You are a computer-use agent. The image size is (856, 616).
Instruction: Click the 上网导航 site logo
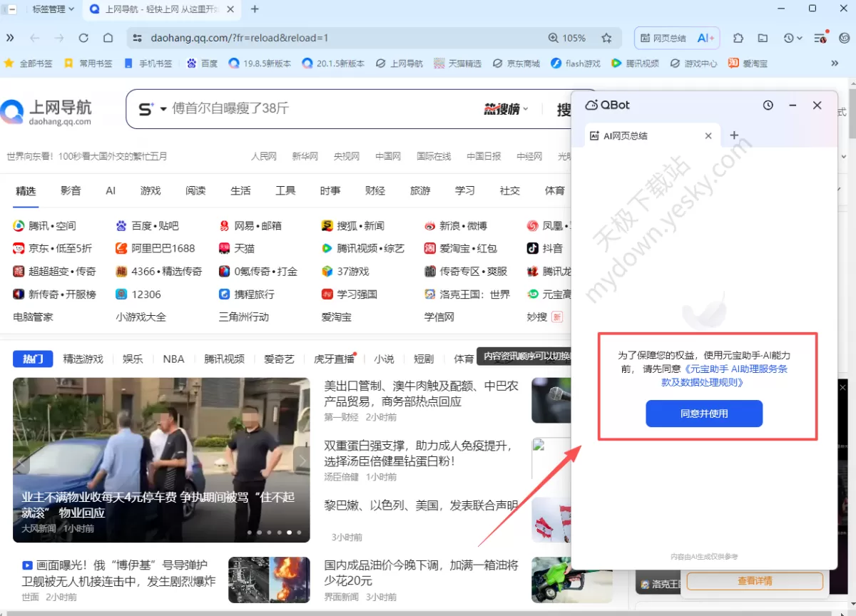[x=46, y=111]
